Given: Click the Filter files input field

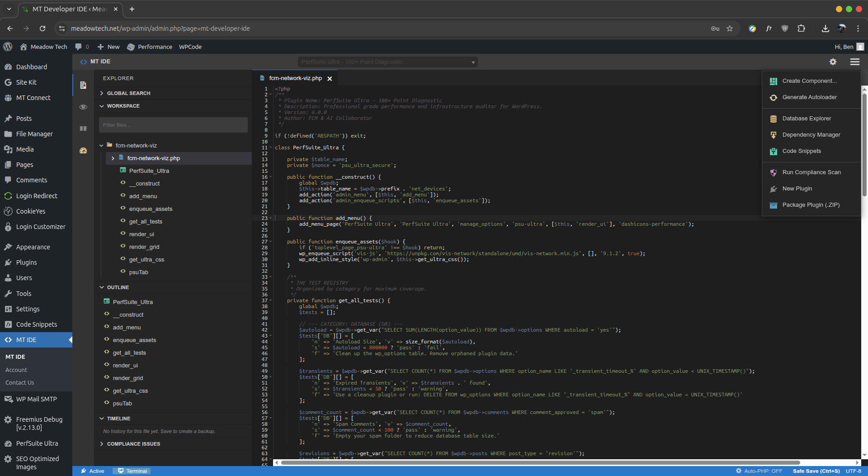Looking at the screenshot, I should [x=173, y=125].
